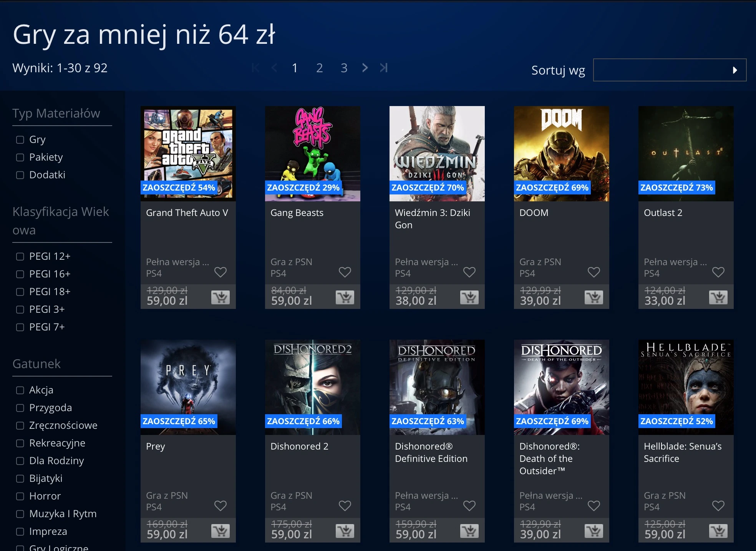756x551 pixels.
Task: Open the Gang Beasts cover art
Action: coord(313,154)
